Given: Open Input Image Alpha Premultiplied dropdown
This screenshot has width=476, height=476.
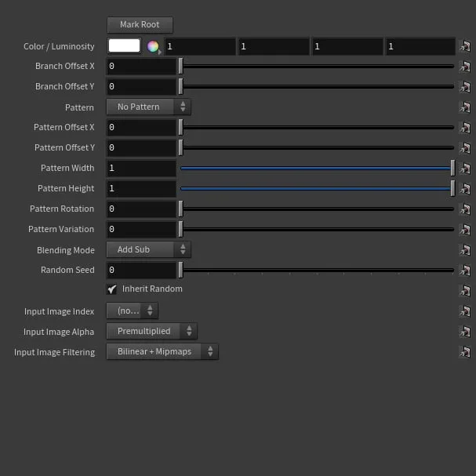Looking at the screenshot, I should click(151, 331).
